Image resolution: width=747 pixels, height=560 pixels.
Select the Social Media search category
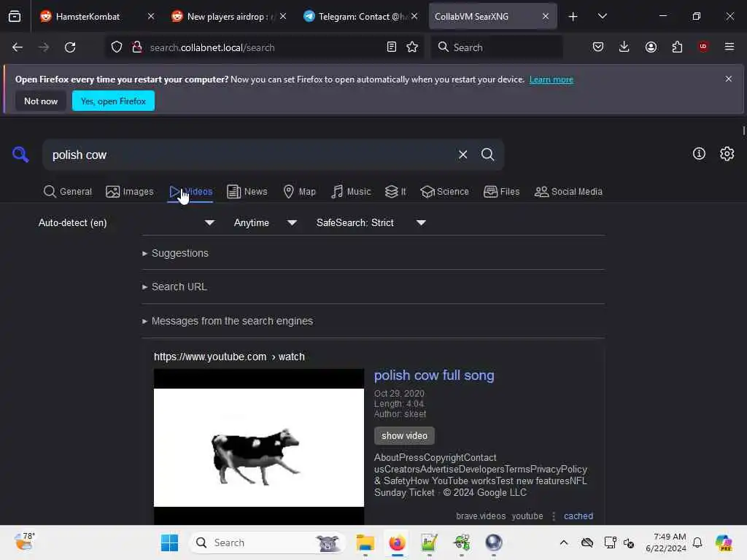pyautogui.click(x=568, y=192)
